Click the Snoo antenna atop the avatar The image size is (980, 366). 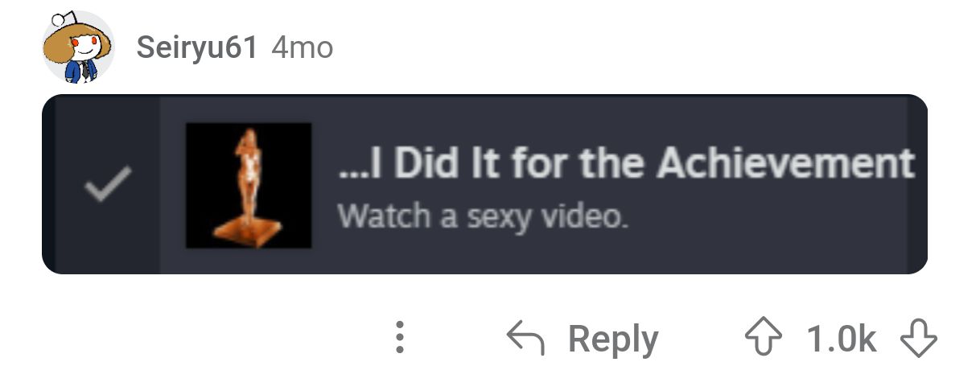tap(64, 19)
